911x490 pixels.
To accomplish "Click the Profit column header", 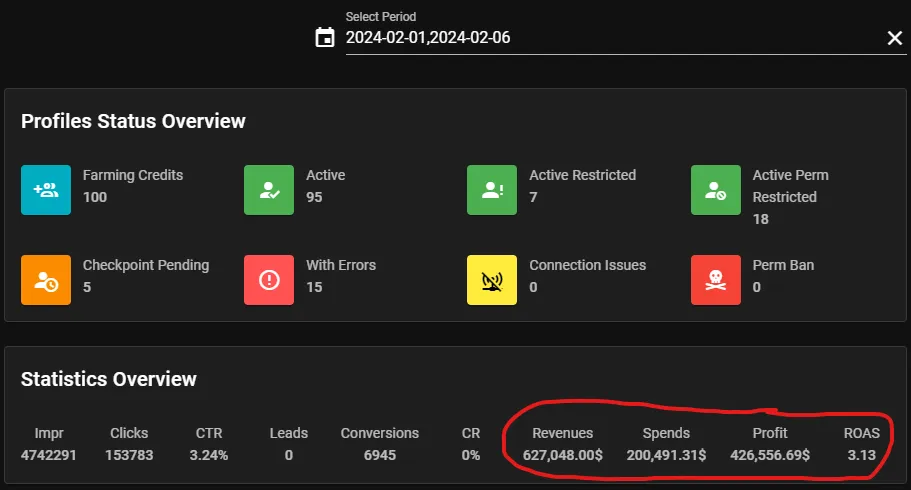I will click(x=770, y=434).
